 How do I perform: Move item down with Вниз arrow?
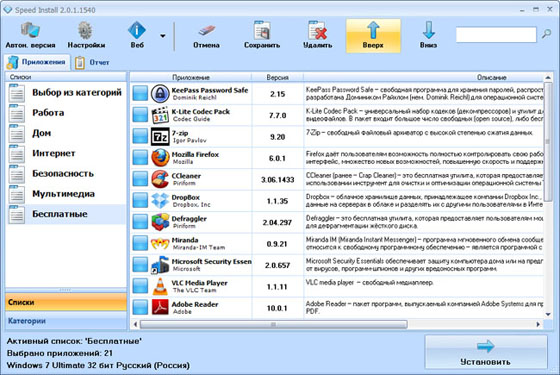point(428,35)
